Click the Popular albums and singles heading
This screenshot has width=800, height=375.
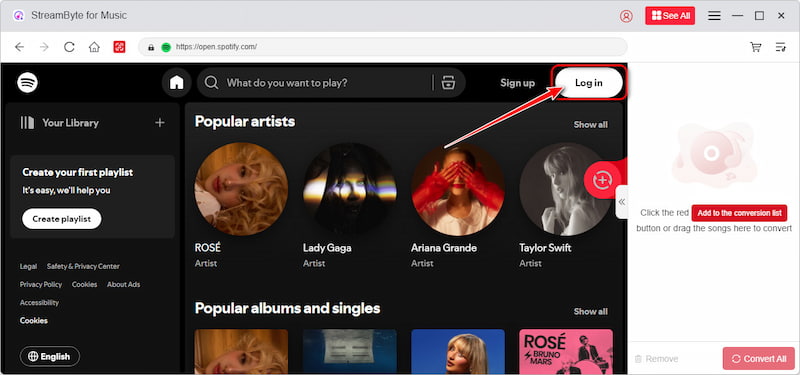287,308
